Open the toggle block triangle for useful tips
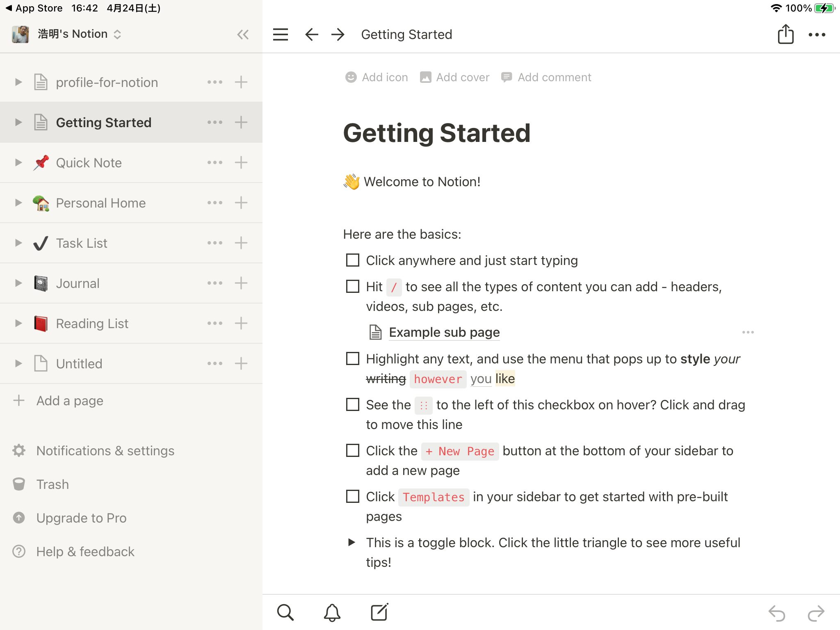 pyautogui.click(x=352, y=542)
